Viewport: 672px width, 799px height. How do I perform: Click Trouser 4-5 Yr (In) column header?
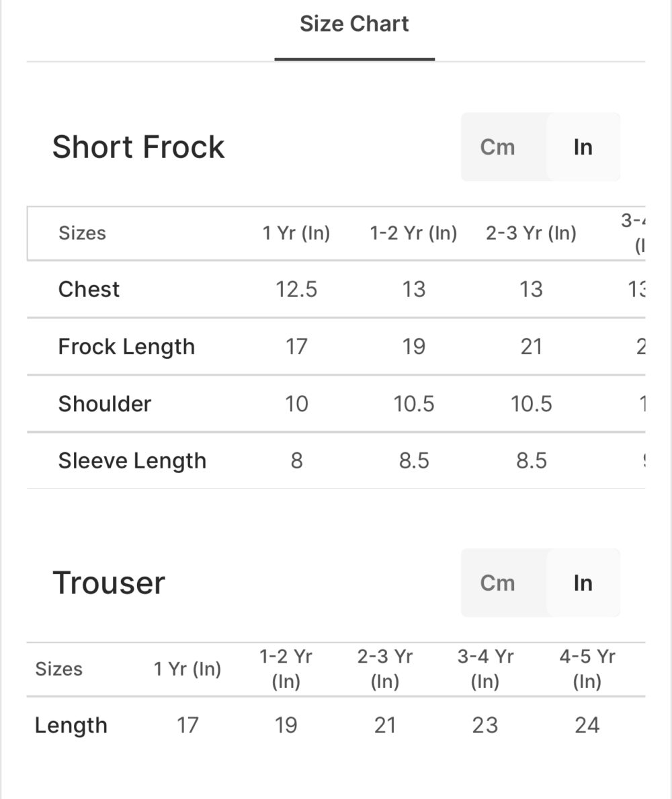pos(587,669)
